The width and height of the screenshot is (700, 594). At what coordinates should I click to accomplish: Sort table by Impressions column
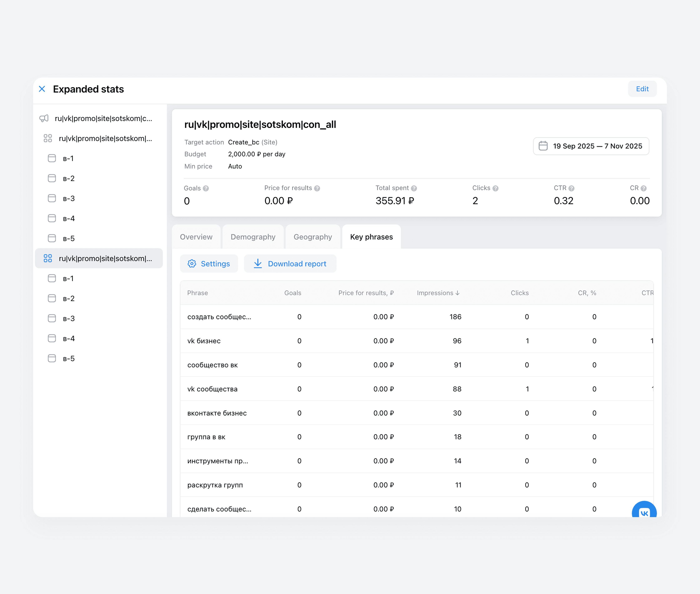[438, 293]
